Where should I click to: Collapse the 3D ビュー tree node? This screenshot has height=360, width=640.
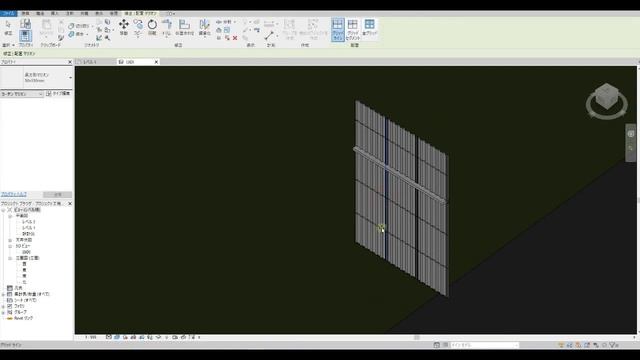tap(10, 247)
